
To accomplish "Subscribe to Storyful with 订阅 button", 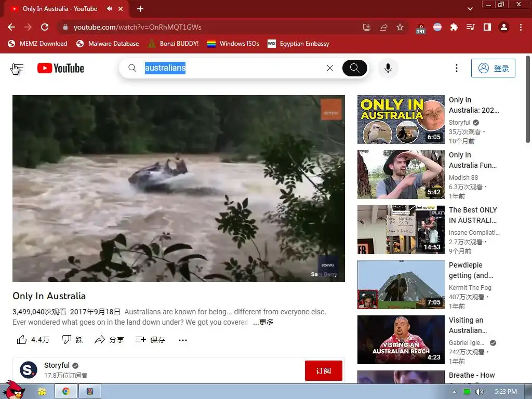I will (323, 370).
